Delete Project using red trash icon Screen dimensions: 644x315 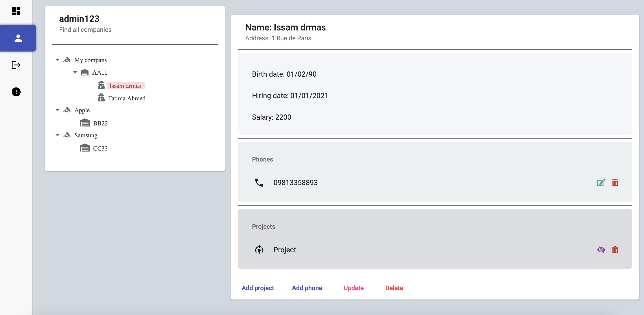[615, 250]
